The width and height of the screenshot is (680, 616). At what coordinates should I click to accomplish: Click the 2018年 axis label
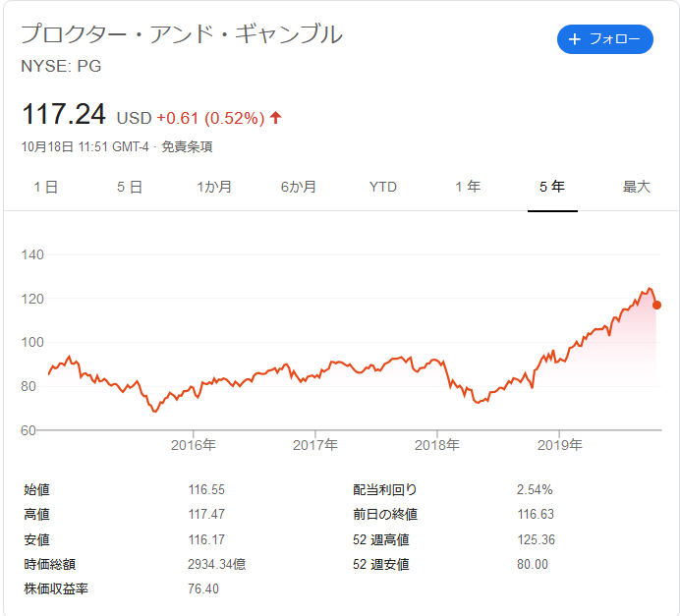click(437, 445)
